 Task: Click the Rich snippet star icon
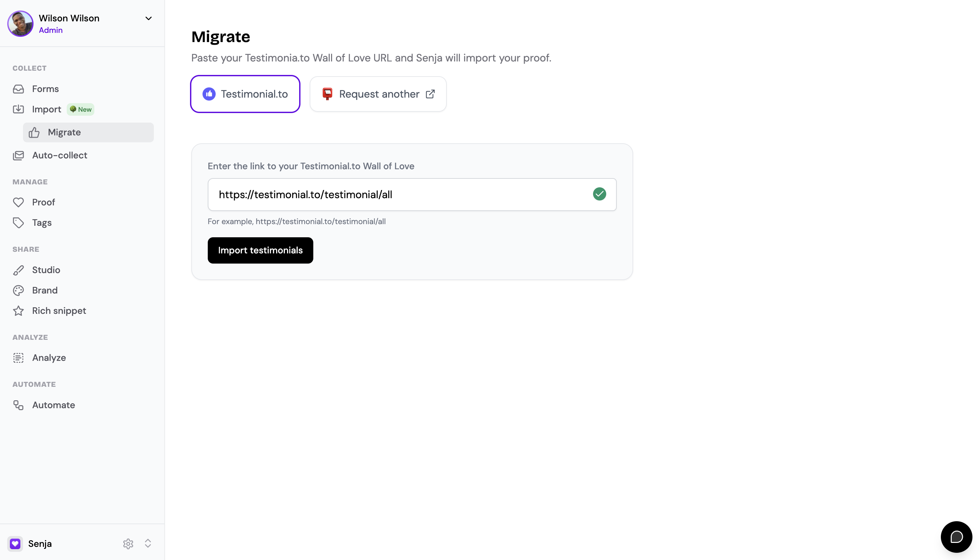[18, 311]
